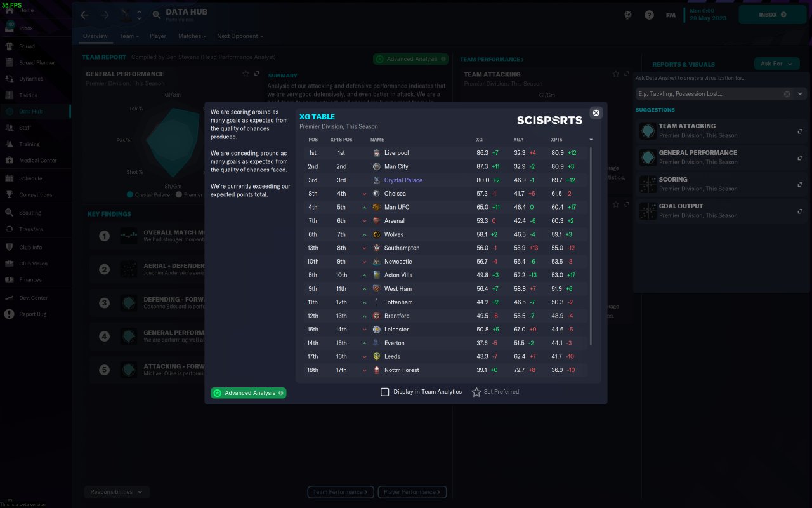The width and height of the screenshot is (812, 508).
Task: Open Schedule in the sidebar
Action: pos(30,178)
